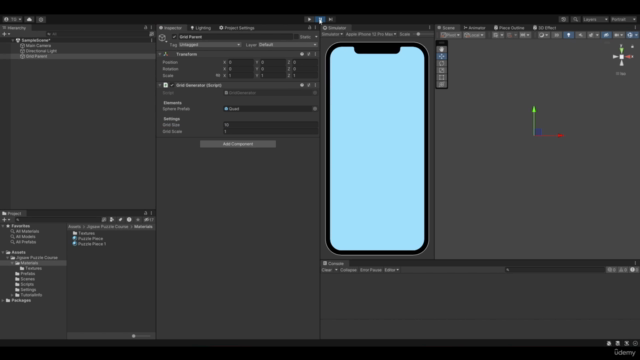
Task: Collapse the SampleScene in Hierarchy
Action: [x=13, y=40]
